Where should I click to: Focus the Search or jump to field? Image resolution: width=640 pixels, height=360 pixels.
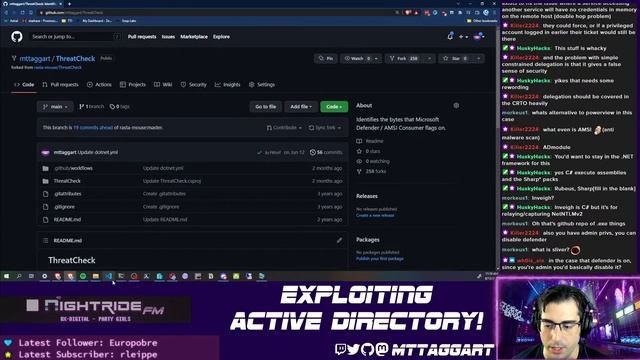pos(76,37)
